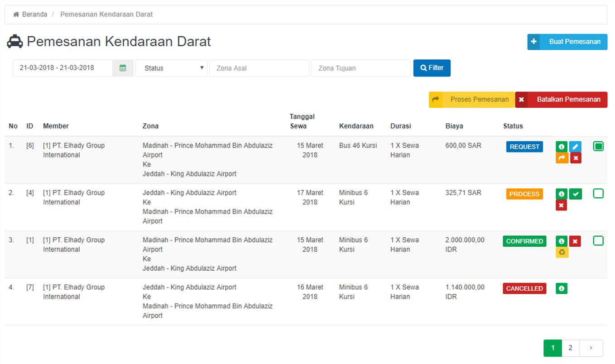
Task: Click into the Zona Asal input field
Action: tap(259, 68)
